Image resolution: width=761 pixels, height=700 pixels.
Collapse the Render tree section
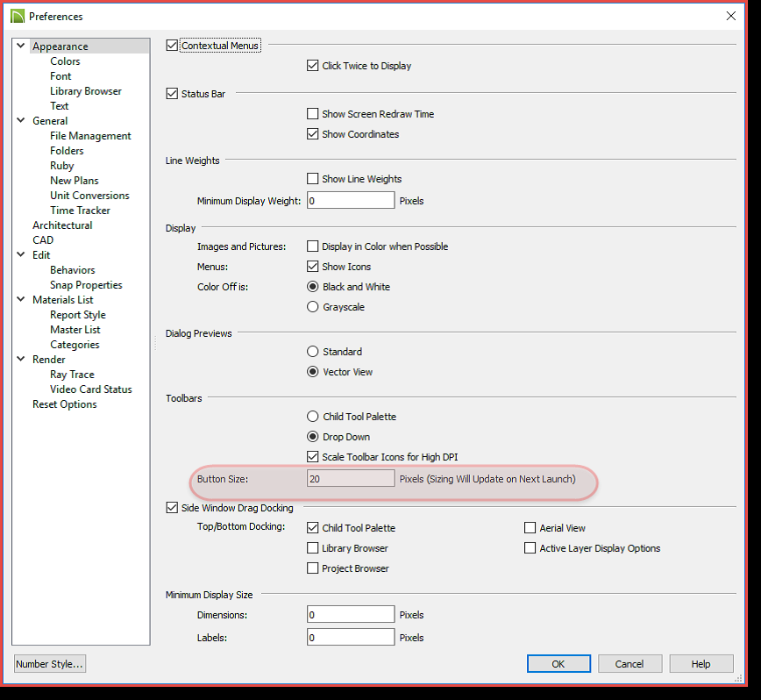[21, 360]
